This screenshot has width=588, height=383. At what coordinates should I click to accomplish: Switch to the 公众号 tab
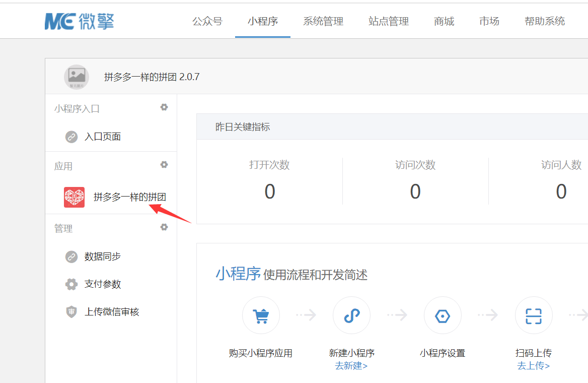tap(207, 21)
